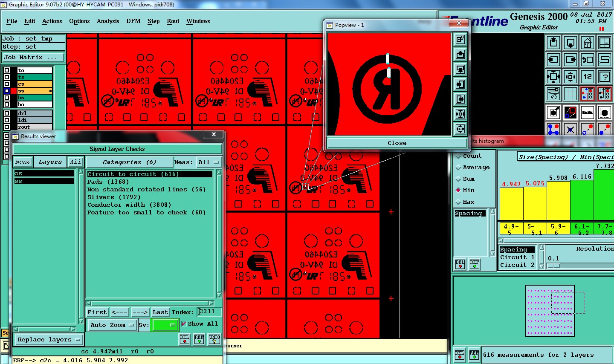Open the DFM menu
The width and height of the screenshot is (614, 364).
[133, 21]
